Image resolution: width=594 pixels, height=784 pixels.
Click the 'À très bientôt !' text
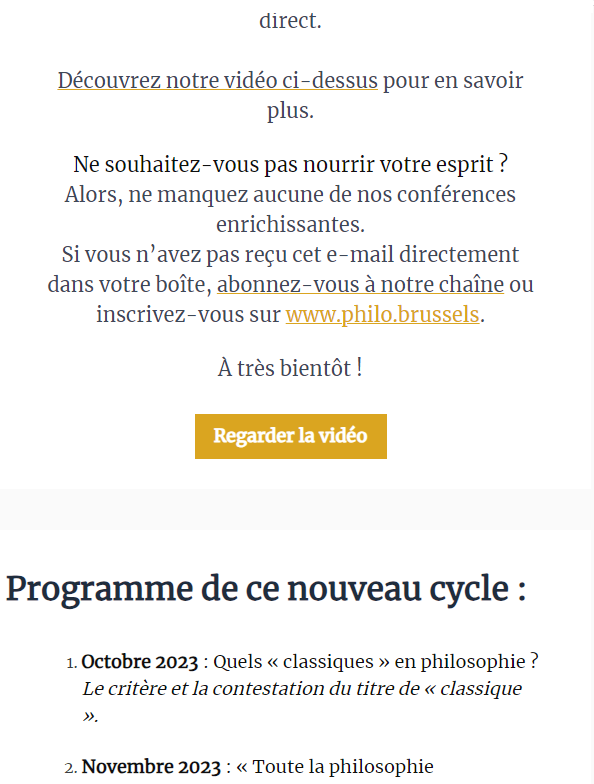[x=290, y=368]
